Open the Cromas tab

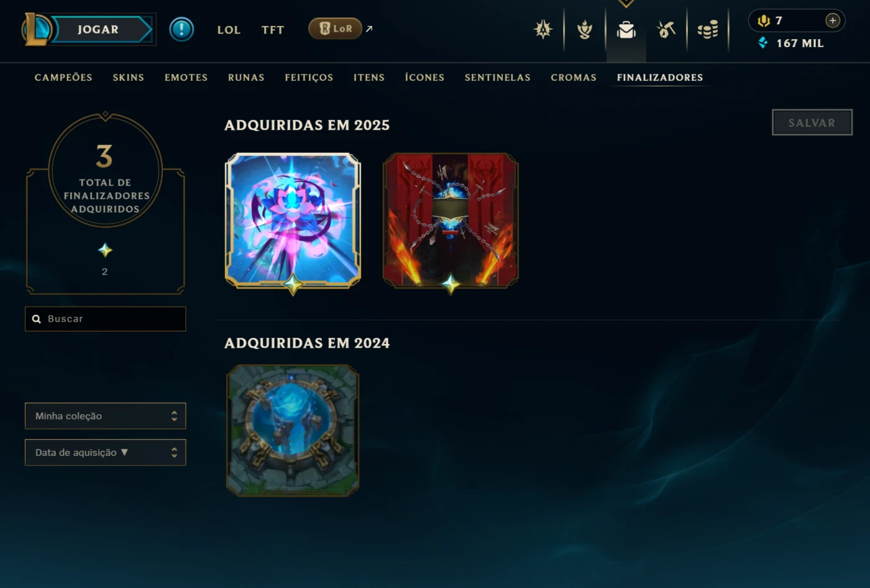[x=574, y=78]
